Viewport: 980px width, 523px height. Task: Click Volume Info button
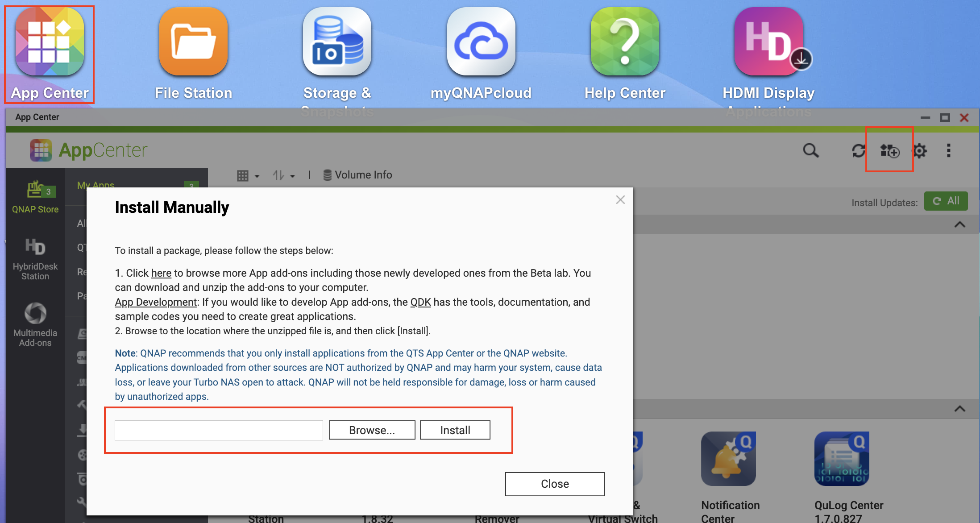pyautogui.click(x=357, y=175)
